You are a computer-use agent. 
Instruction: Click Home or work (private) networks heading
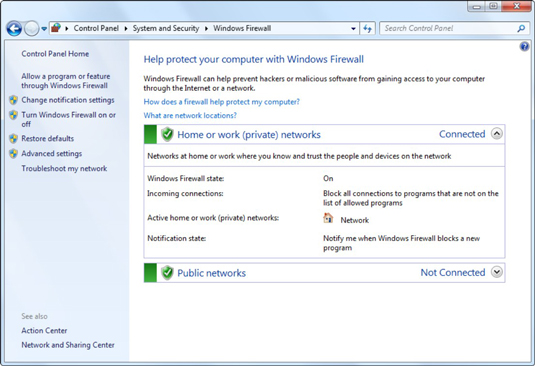(x=249, y=135)
